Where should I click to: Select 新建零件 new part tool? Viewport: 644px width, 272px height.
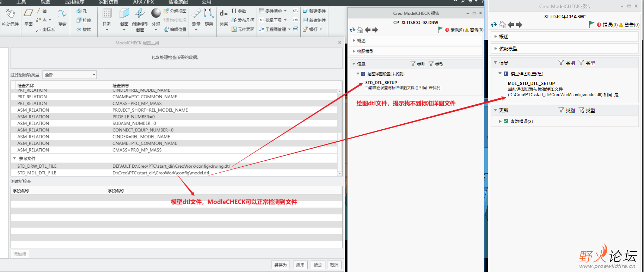click(314, 11)
